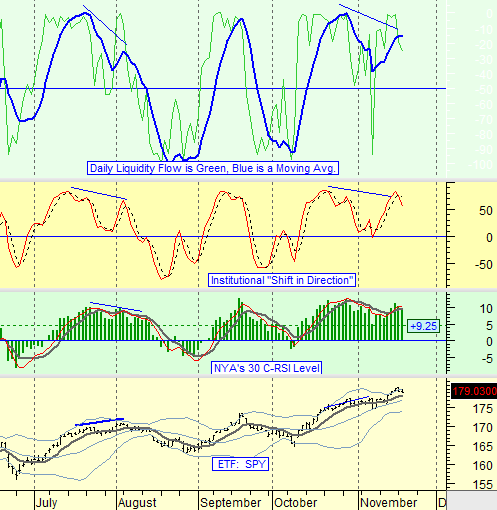Click the +9.25 value box
Image resolution: width=497 pixels, height=510 pixels.
[x=423, y=326]
